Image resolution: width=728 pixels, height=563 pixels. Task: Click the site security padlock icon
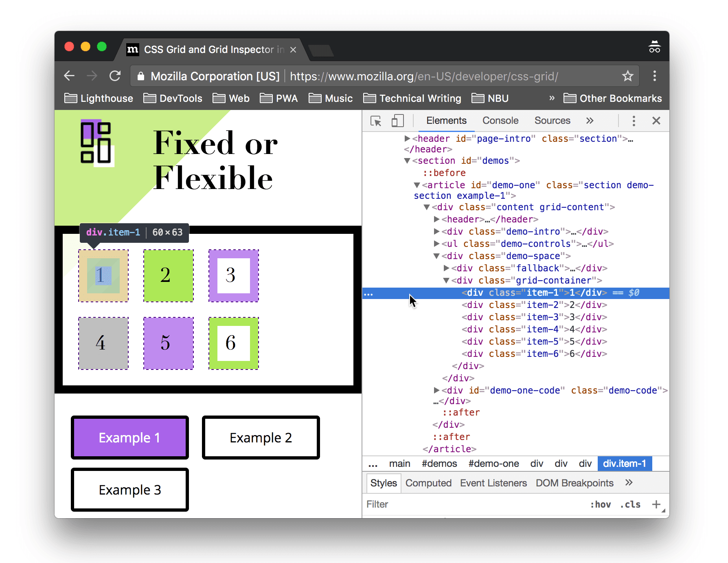tap(141, 76)
